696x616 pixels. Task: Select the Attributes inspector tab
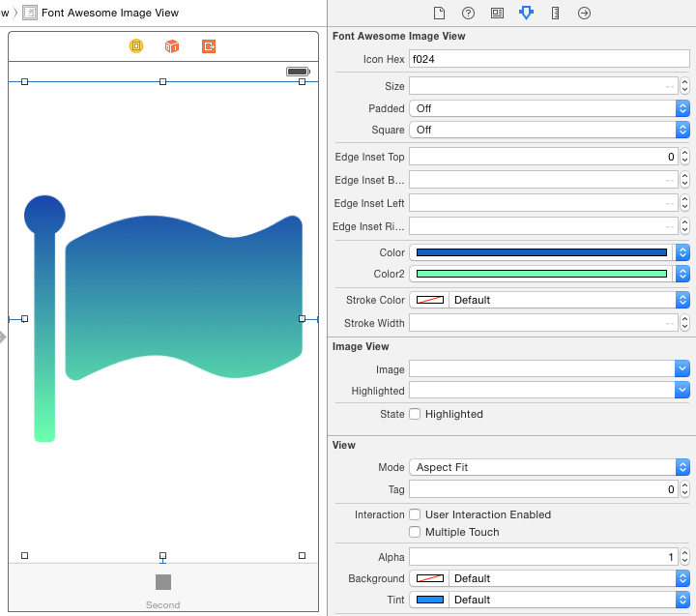(526, 13)
